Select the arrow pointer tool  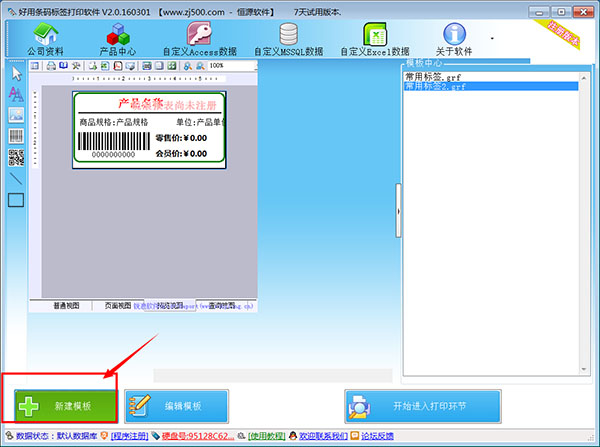16,73
